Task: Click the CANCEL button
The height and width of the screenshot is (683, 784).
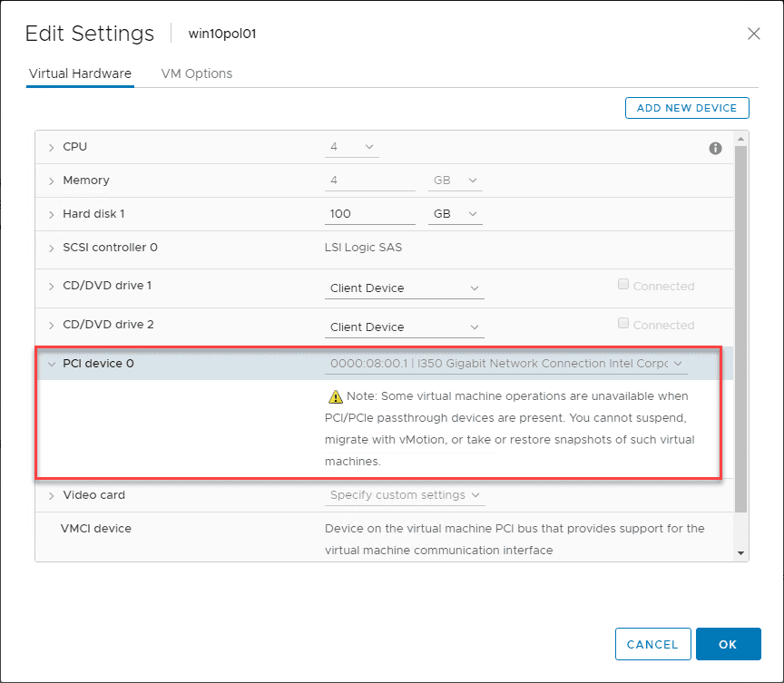Action: point(652,644)
